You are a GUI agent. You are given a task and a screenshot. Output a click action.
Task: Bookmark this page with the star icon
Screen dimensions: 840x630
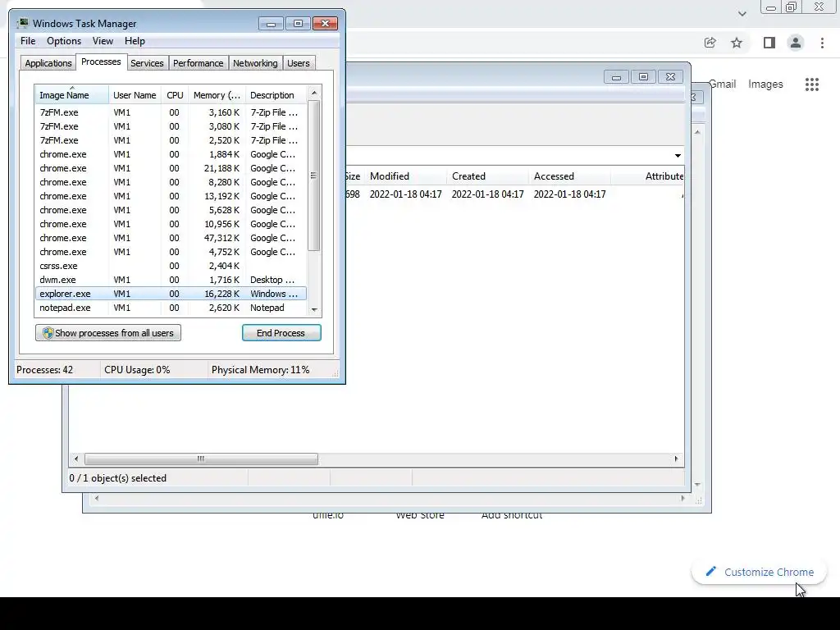point(737,43)
